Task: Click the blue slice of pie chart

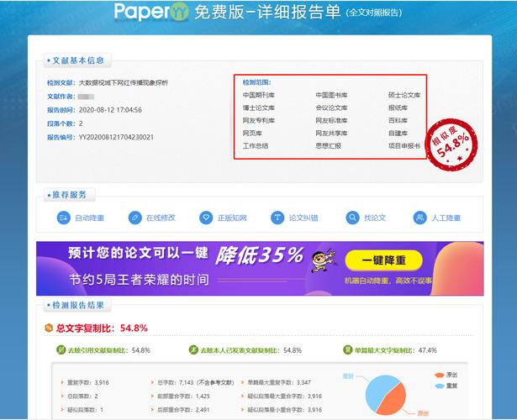Action: [377, 391]
